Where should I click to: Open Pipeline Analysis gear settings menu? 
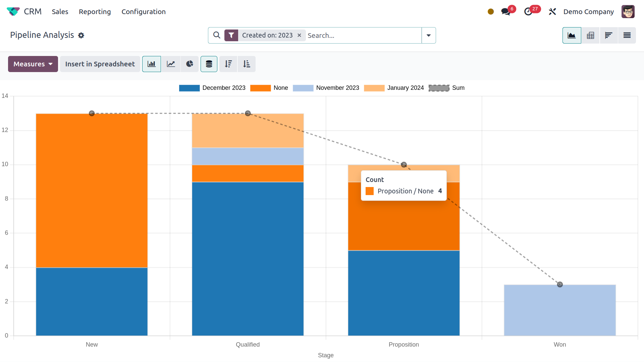coord(81,35)
